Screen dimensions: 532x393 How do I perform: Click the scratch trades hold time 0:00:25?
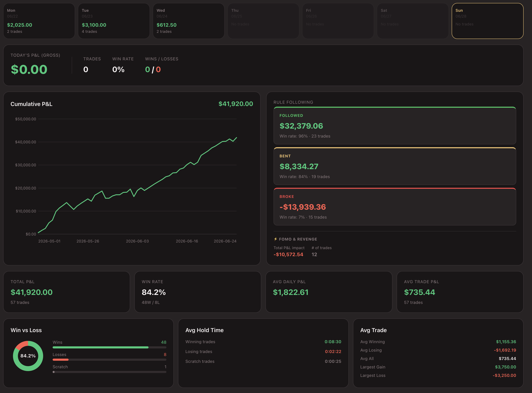[333, 361]
